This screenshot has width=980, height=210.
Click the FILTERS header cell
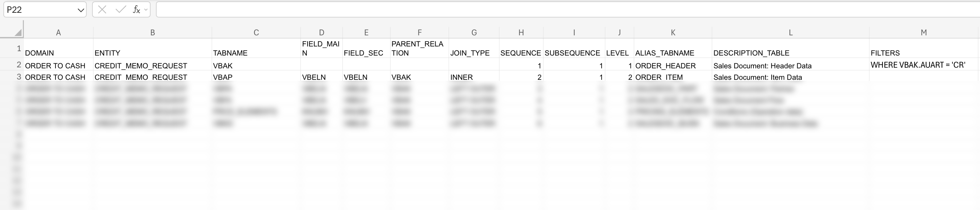(923, 53)
